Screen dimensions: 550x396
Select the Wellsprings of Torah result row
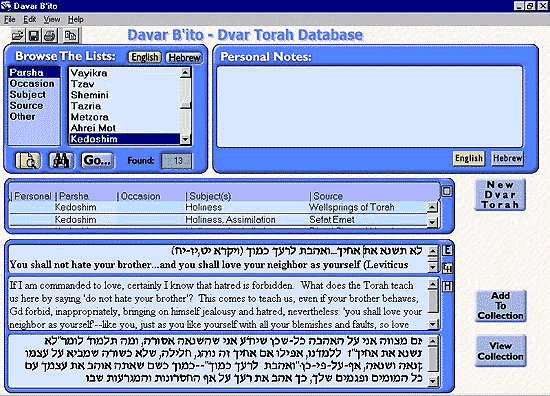pos(218,207)
